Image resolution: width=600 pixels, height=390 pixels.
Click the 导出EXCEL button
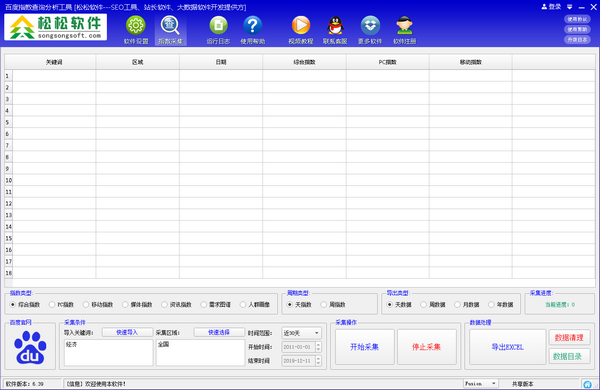[507, 347]
